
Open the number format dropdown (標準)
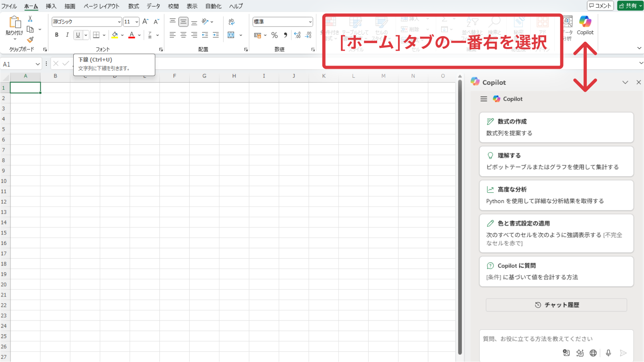[310, 22]
